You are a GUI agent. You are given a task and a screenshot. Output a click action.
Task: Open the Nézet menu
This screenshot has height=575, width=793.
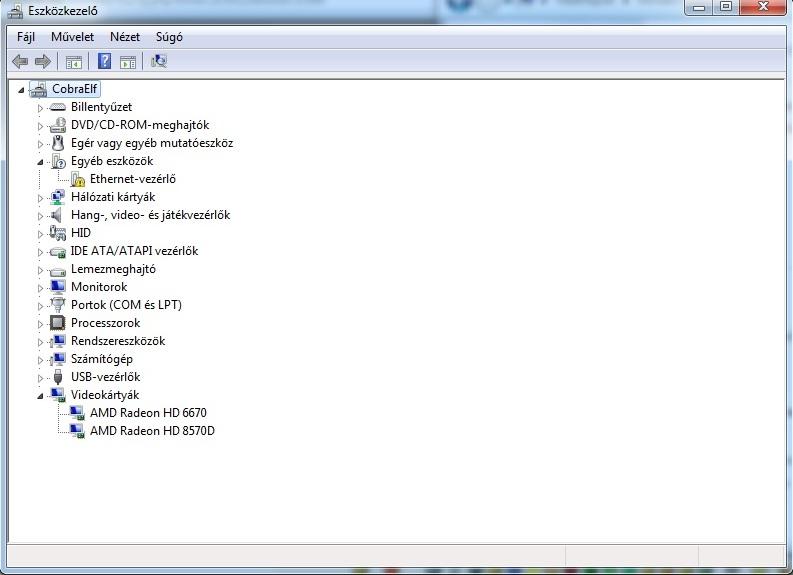pyautogui.click(x=124, y=37)
